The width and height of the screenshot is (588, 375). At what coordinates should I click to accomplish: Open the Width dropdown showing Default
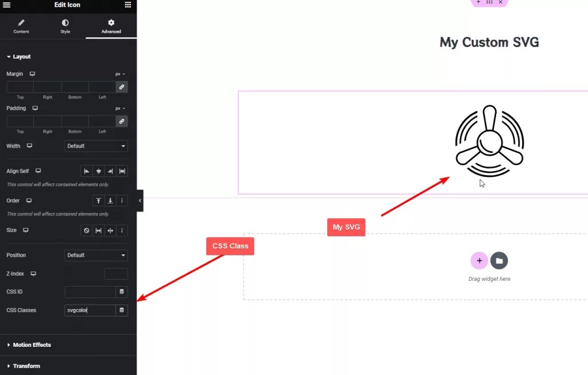(x=96, y=146)
